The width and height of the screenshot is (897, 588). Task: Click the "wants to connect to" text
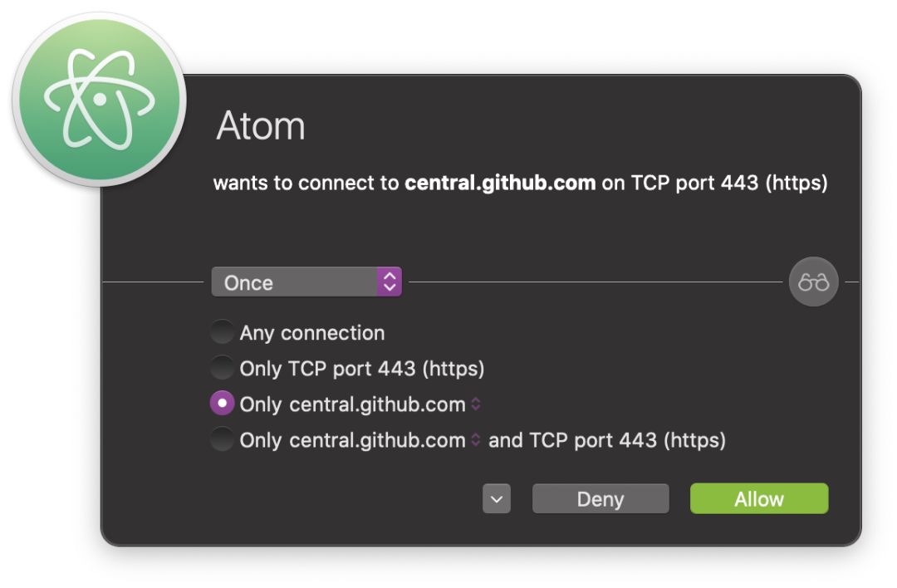tap(306, 183)
